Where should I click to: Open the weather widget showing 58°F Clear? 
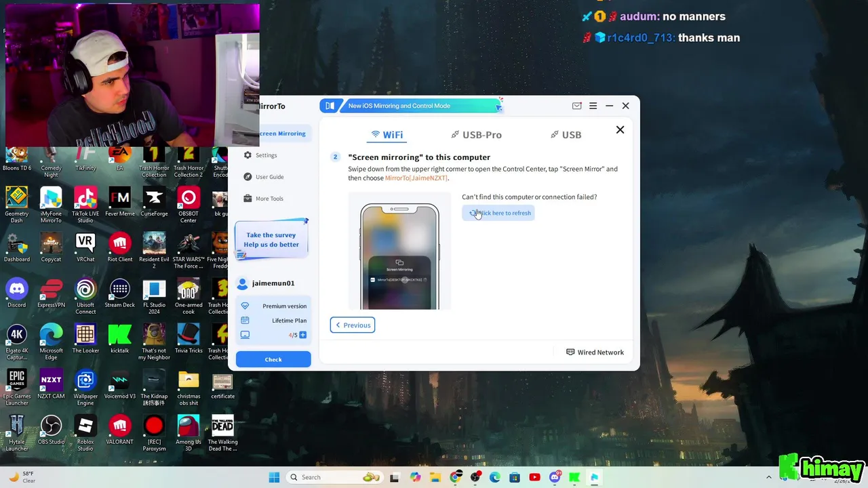coord(22,477)
